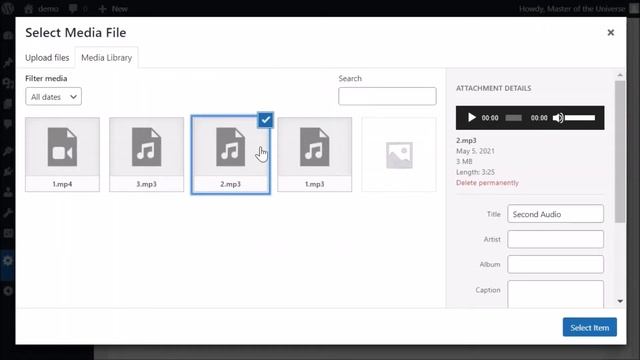
Task: Play the 2.mp3 audio preview
Action: point(471,118)
